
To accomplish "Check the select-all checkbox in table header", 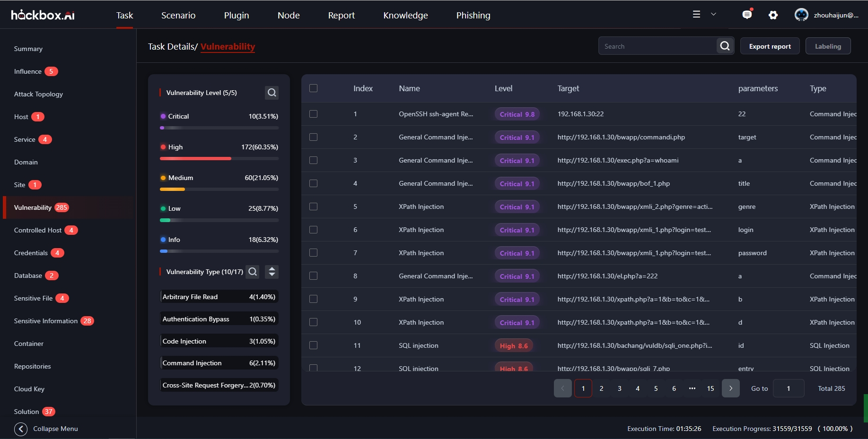I will pos(314,88).
